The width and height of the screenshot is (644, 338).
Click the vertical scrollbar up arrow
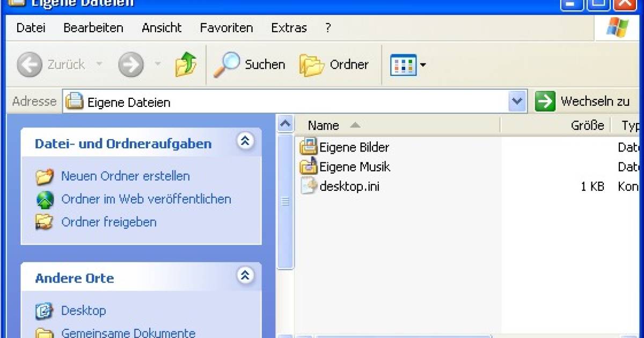[x=285, y=124]
